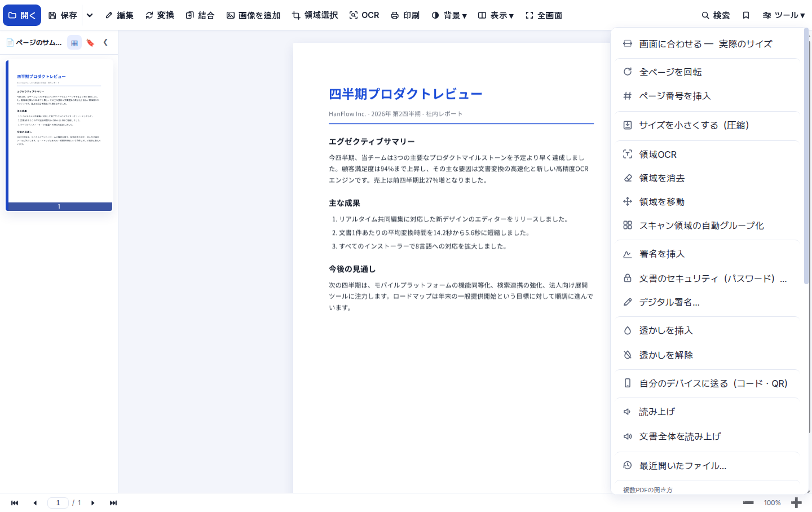This screenshot has width=812, height=512.
Task: Click the bookmark icon in top toolbar
Action: click(746, 15)
